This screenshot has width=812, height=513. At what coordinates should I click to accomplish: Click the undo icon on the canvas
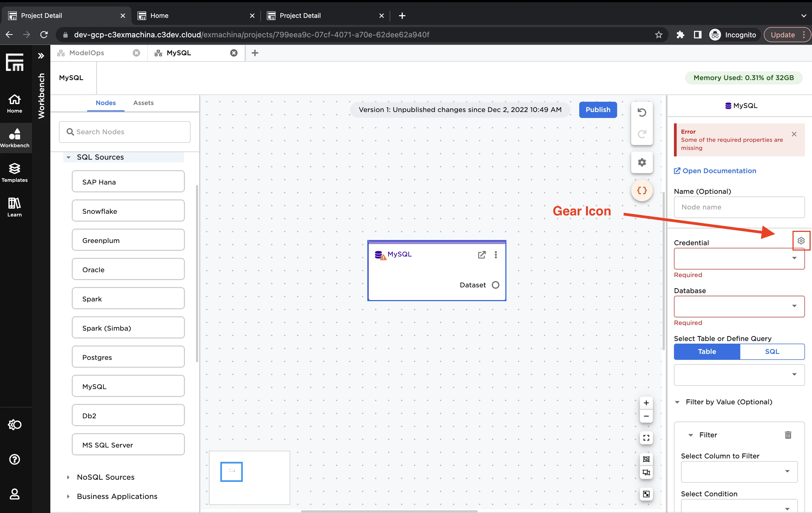click(x=642, y=112)
